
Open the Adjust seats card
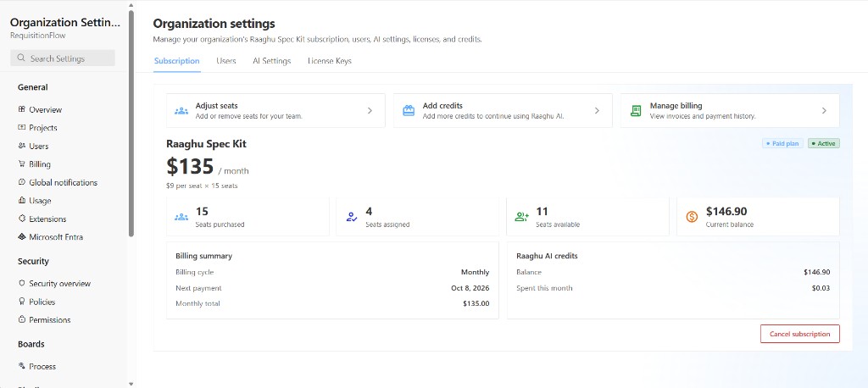point(275,111)
